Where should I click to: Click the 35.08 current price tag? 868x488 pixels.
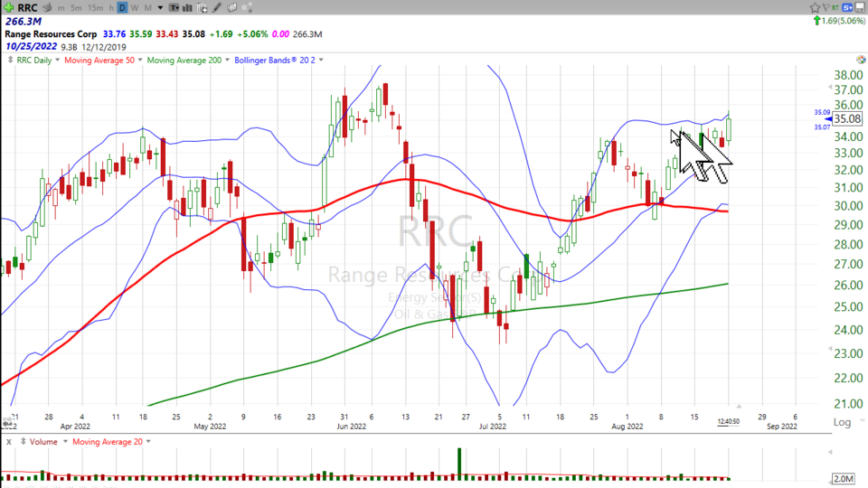click(847, 119)
